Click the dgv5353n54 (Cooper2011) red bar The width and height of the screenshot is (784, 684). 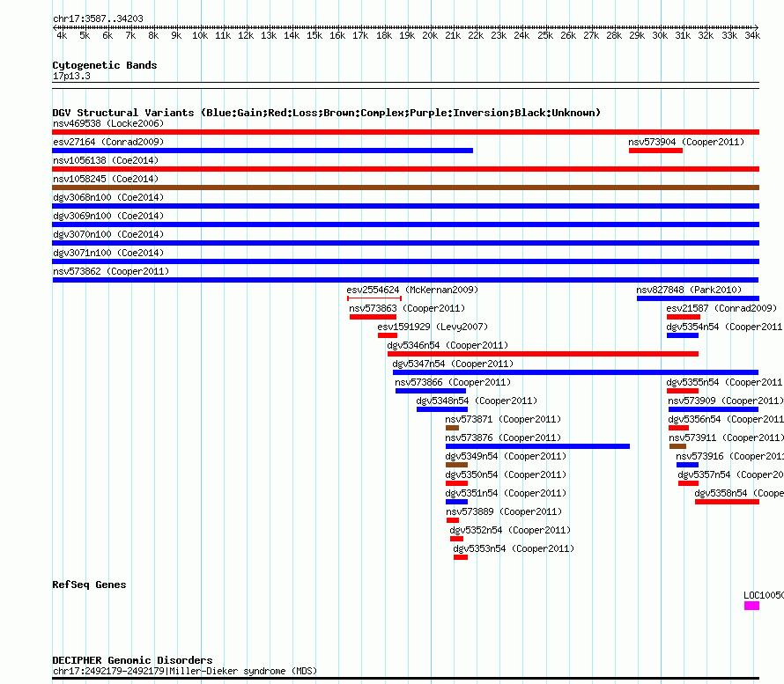tap(461, 557)
